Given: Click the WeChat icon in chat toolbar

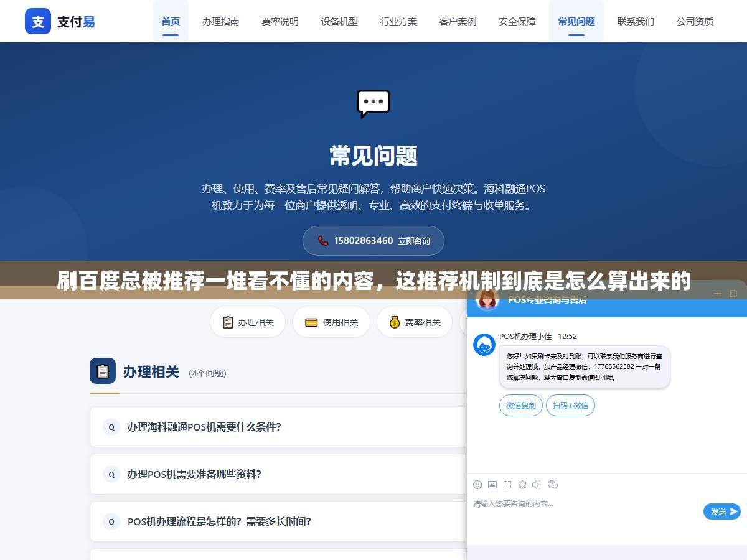Looking at the screenshot, I should (553, 485).
